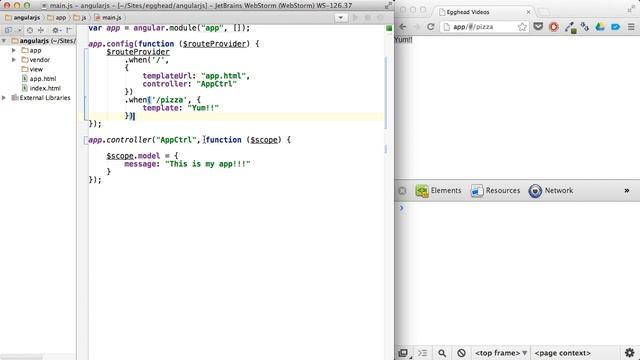Select the view folder in project tree
The image size is (640, 360).
coord(32,69)
